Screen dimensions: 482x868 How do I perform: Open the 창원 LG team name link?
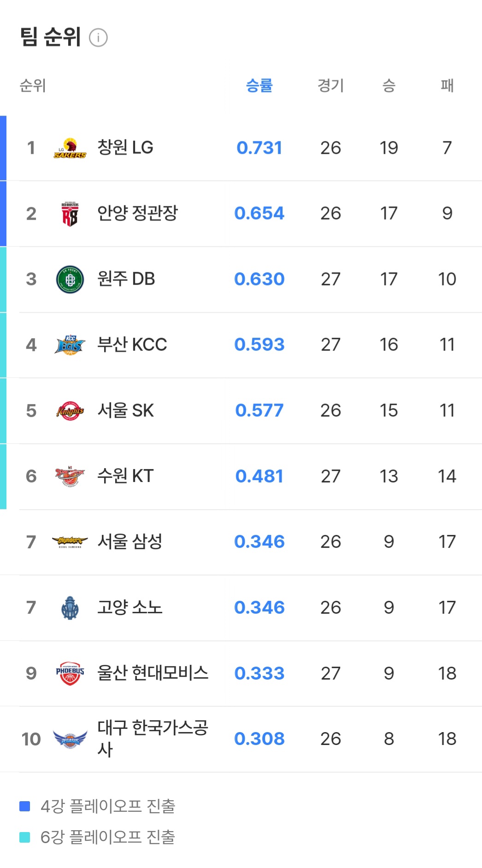tap(125, 147)
